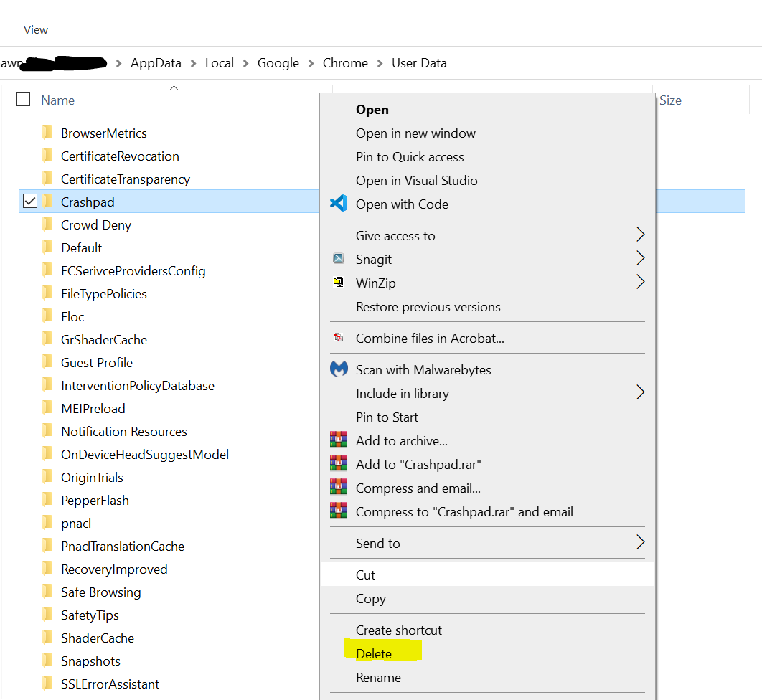Expand the Give access to submenu arrow

pyautogui.click(x=640, y=235)
